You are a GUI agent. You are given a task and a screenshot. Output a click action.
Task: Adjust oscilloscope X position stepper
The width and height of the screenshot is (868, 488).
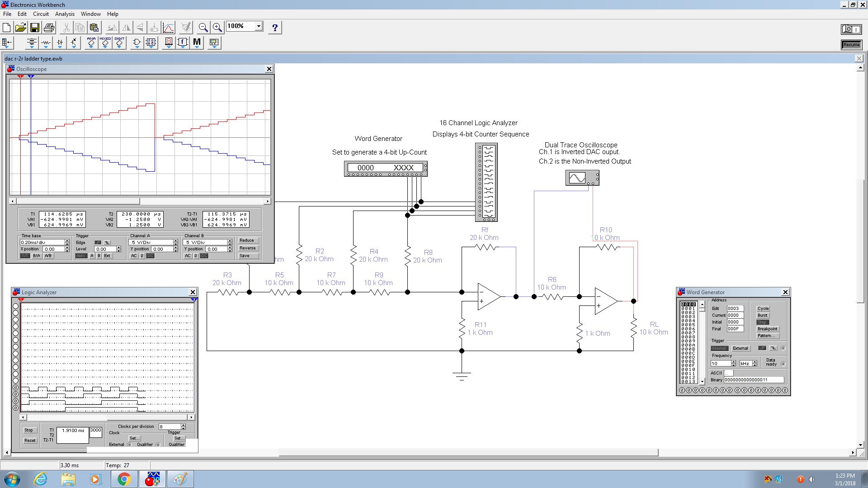[67, 249]
